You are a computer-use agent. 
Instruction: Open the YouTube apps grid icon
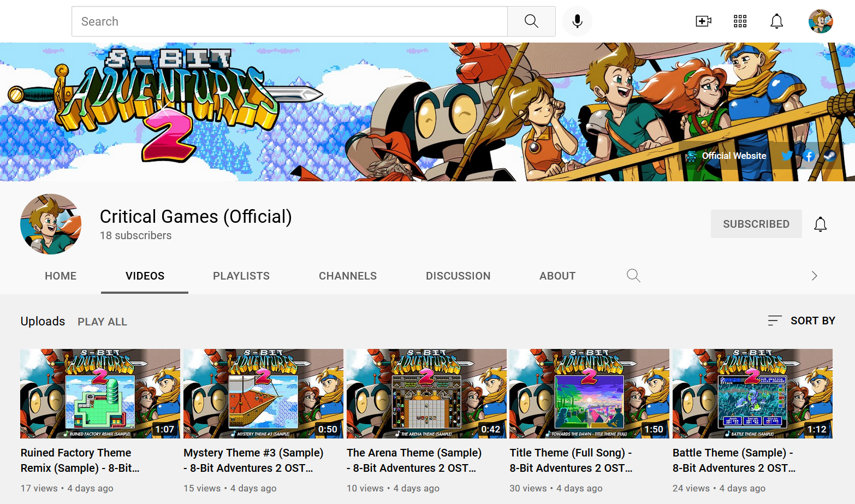click(x=740, y=21)
